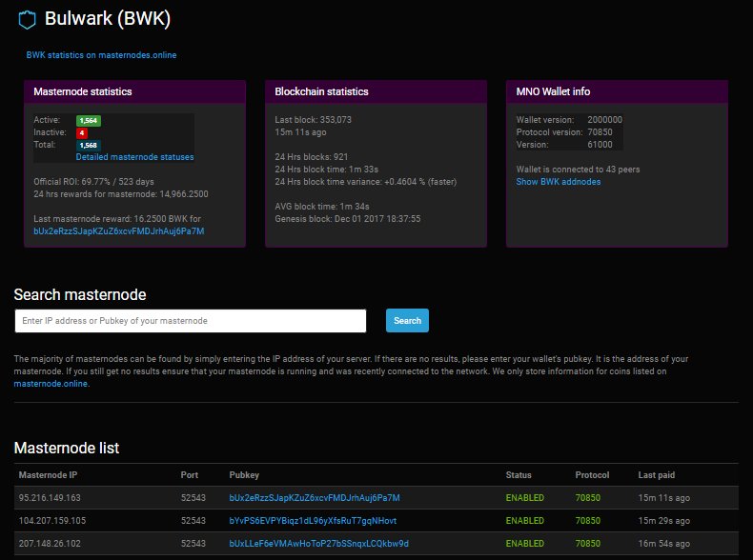Click the 15m 29s ago last paid cell
The height and width of the screenshot is (560, 753).
pyautogui.click(x=663, y=521)
